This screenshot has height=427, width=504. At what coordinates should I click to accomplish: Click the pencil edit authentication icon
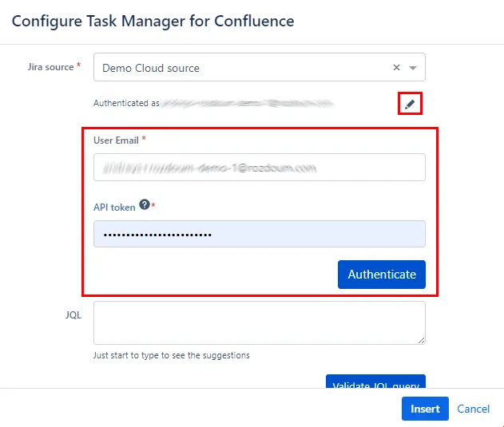[x=410, y=104]
